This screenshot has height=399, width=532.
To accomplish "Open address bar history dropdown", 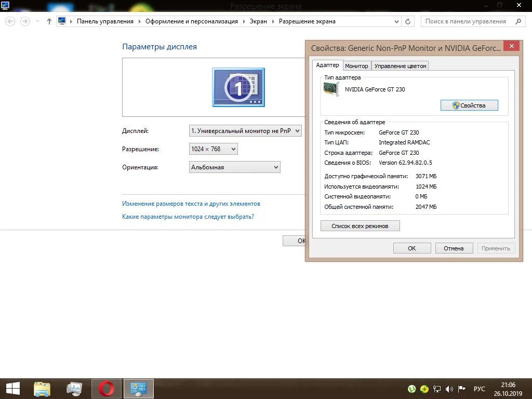I will pyautogui.click(x=396, y=21).
